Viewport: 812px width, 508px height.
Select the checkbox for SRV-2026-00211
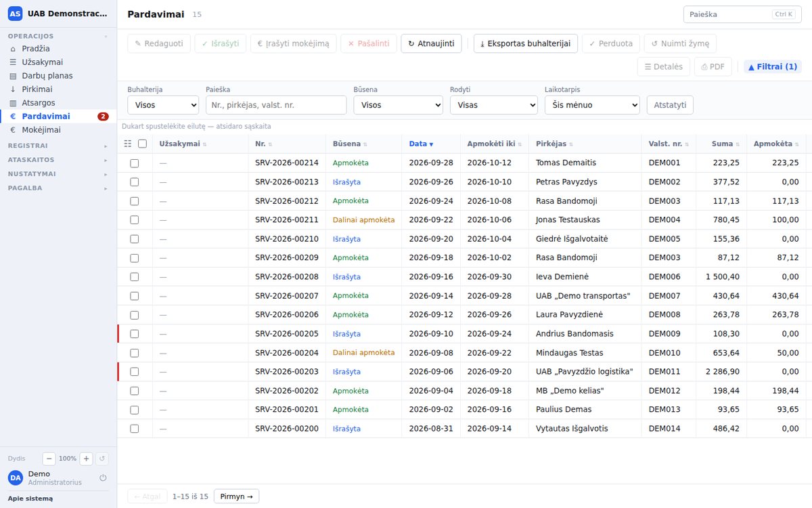(135, 220)
